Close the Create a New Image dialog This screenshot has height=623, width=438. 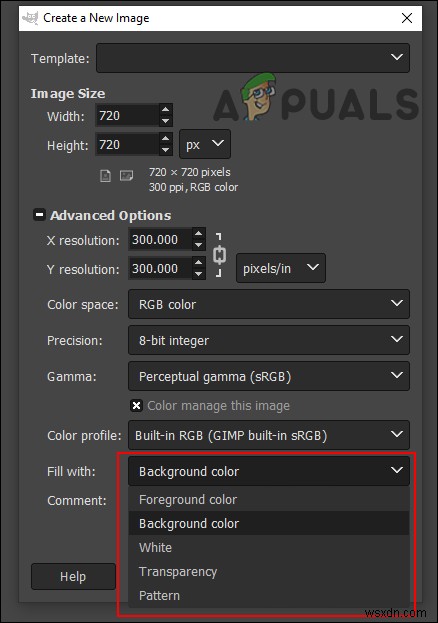(407, 18)
